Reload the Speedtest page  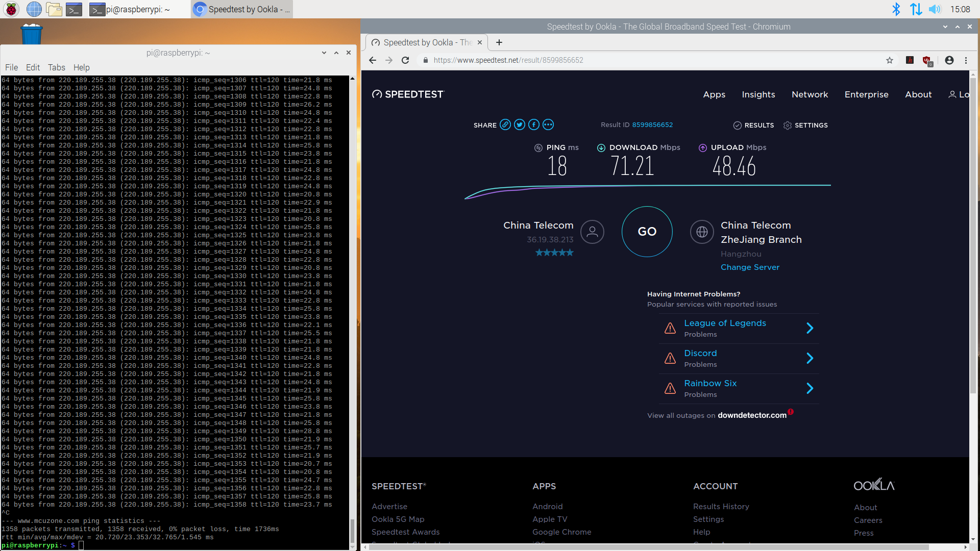click(405, 60)
